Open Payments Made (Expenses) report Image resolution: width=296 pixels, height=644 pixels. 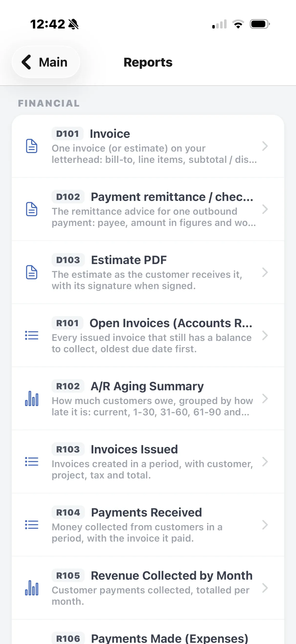(x=170, y=639)
